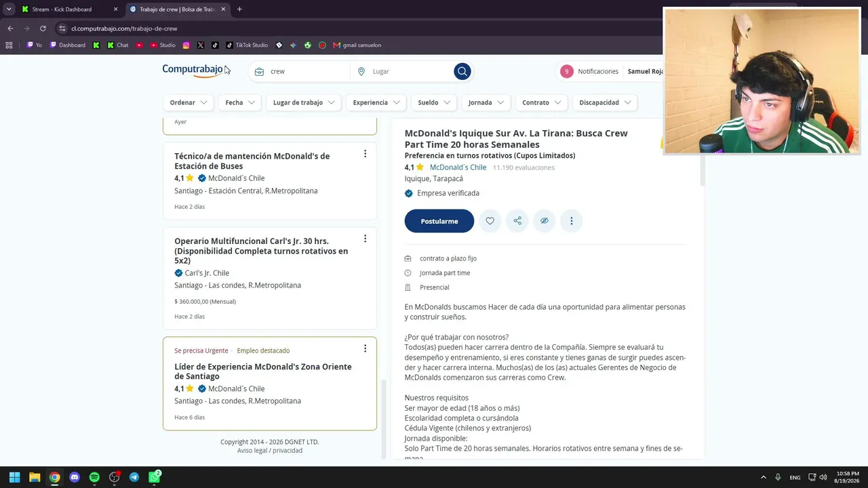Save job with the heart icon
This screenshot has width=868, height=488.
(490, 221)
